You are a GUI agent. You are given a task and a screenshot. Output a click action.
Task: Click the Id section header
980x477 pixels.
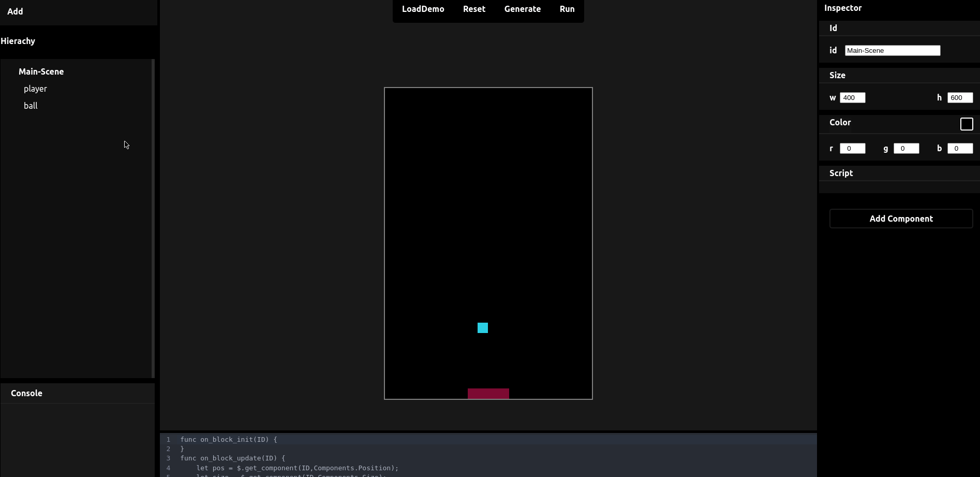(x=899, y=28)
